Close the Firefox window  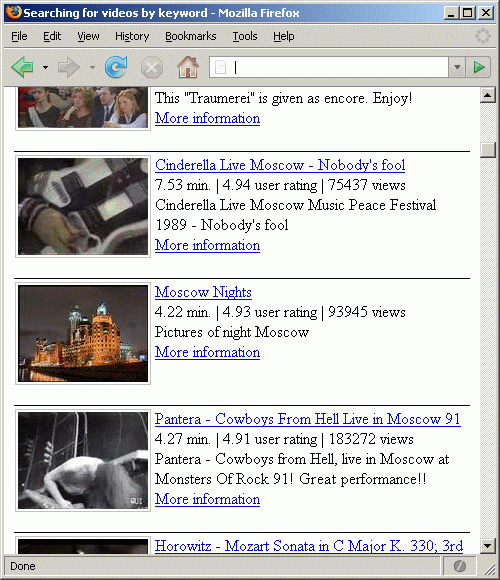click(x=486, y=13)
